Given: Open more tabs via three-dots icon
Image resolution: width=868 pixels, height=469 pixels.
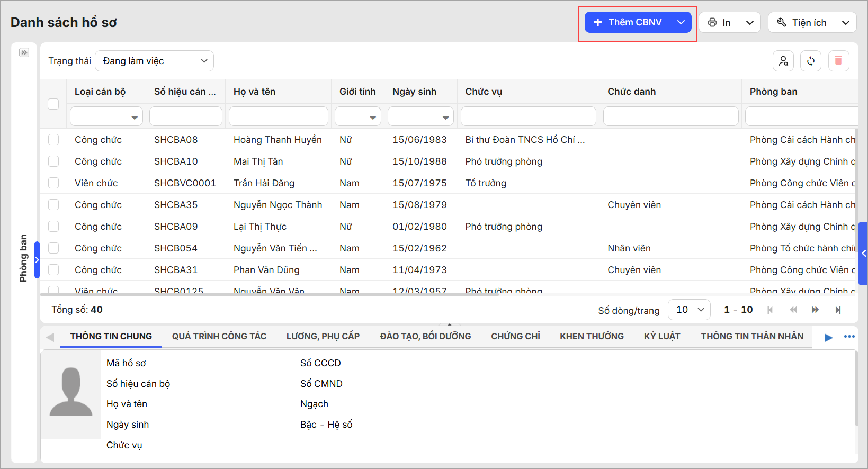Looking at the screenshot, I should tap(849, 337).
